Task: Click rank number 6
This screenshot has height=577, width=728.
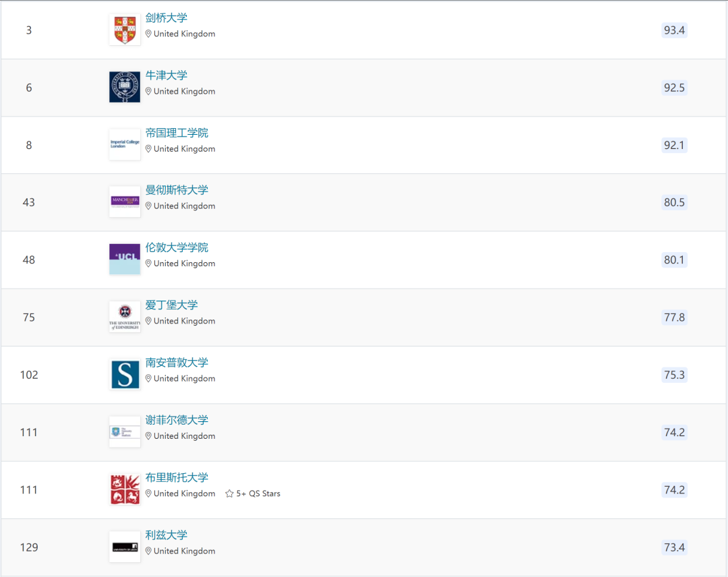Action: point(29,88)
